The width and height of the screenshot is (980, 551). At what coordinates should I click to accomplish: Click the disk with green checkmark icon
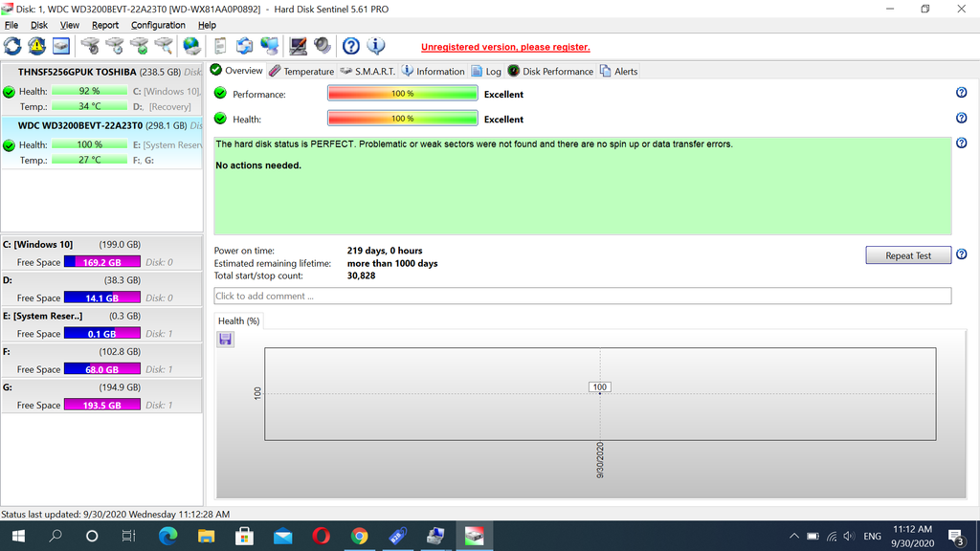(140, 46)
